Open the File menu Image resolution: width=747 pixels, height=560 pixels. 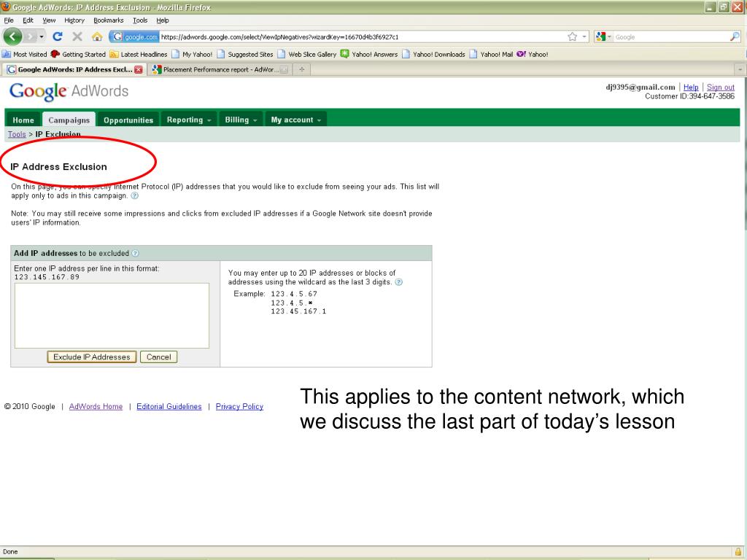9,20
